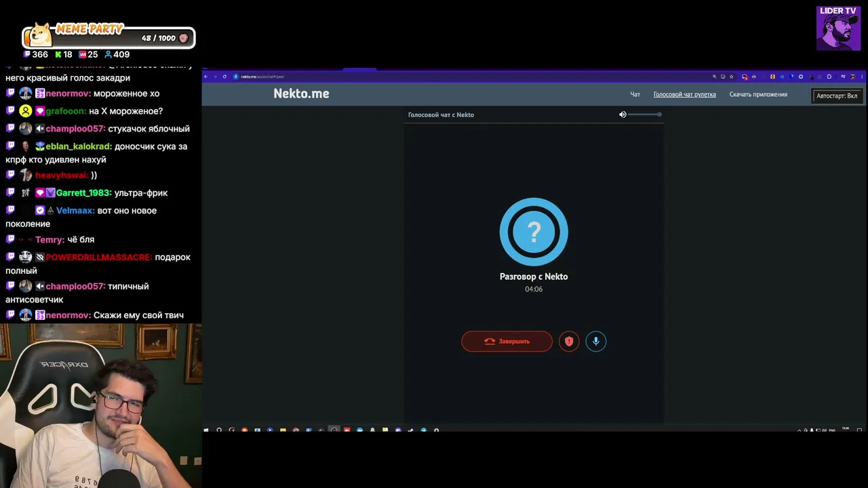Open Скачать приложения menu item
Image resolution: width=868 pixels, height=488 pixels.
click(758, 95)
